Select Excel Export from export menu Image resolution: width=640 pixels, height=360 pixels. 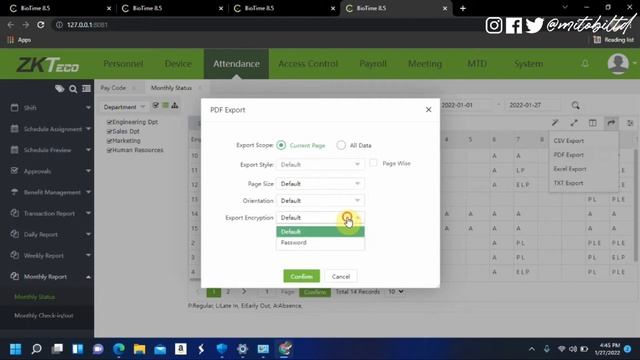570,169
